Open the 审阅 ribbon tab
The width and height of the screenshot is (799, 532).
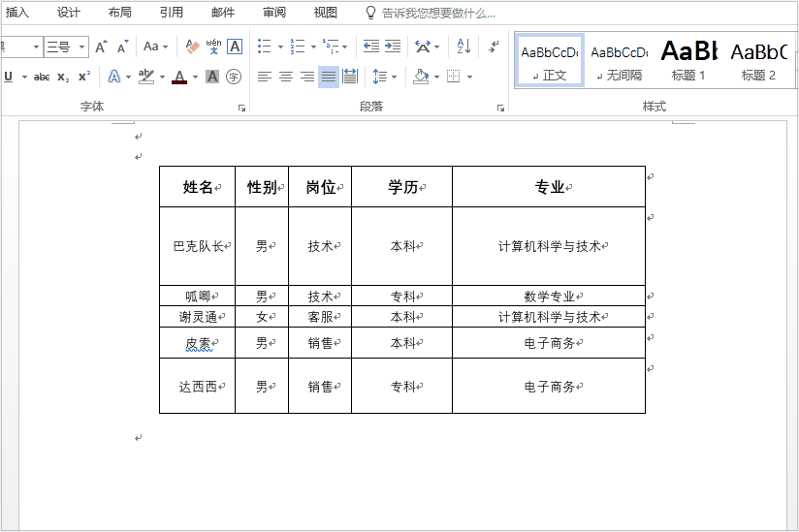(274, 13)
